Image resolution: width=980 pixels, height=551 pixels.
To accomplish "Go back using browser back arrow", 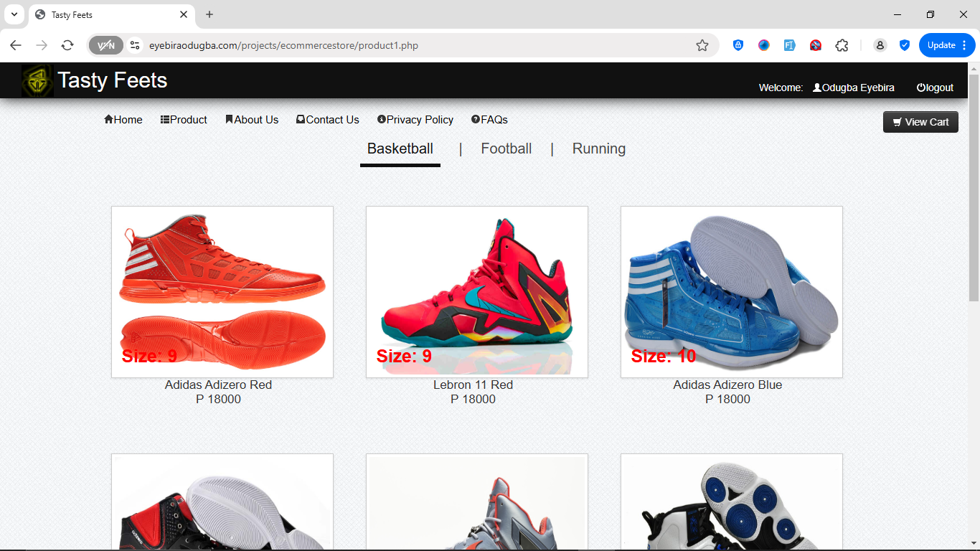I will point(16,45).
